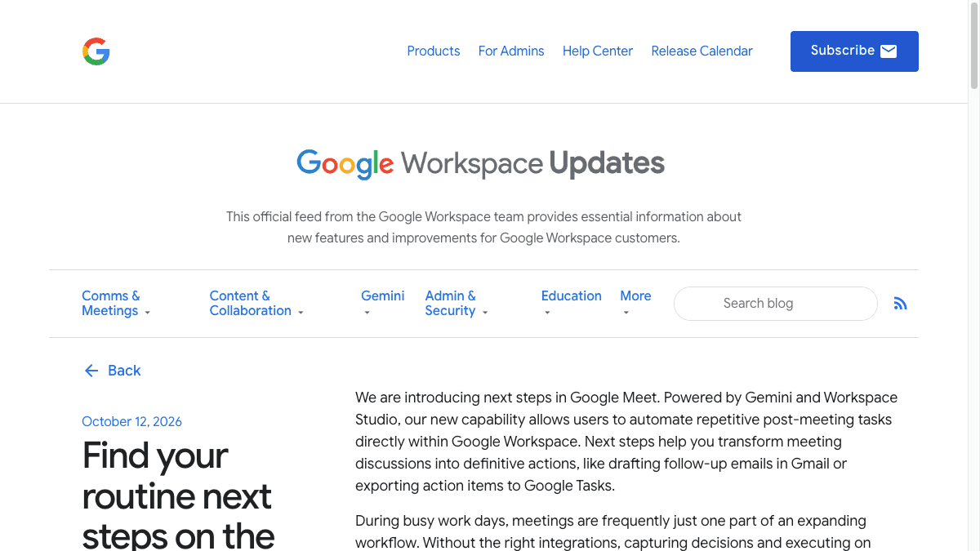
Task: Focus the Search blog field
Action: tap(776, 304)
